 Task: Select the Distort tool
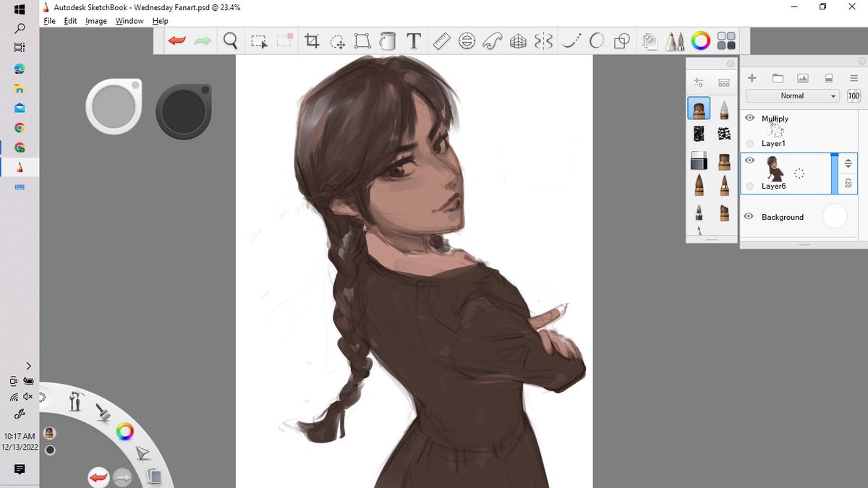point(362,41)
